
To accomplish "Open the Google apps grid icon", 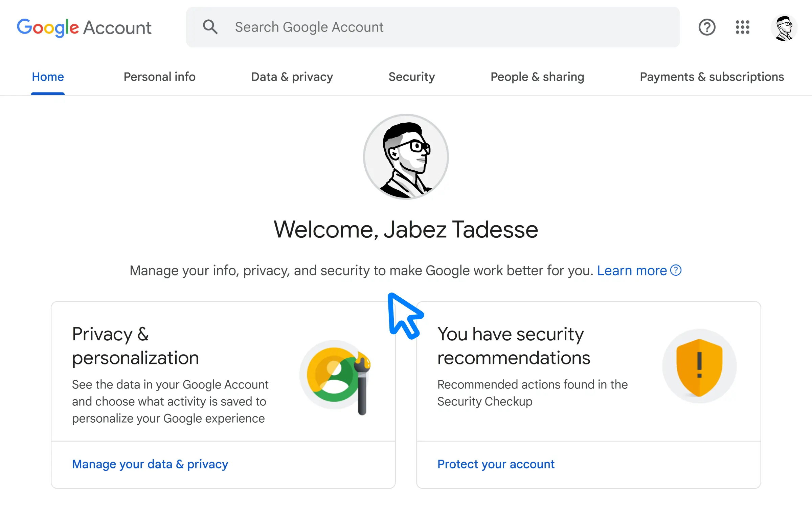I will (743, 27).
